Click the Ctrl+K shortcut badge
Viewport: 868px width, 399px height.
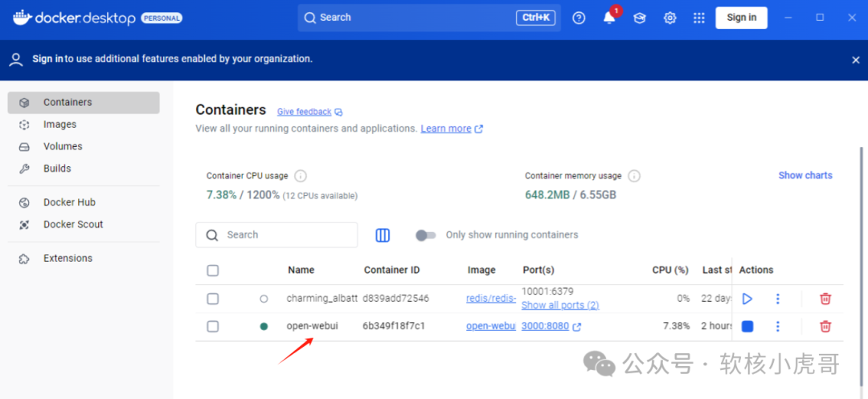[536, 18]
